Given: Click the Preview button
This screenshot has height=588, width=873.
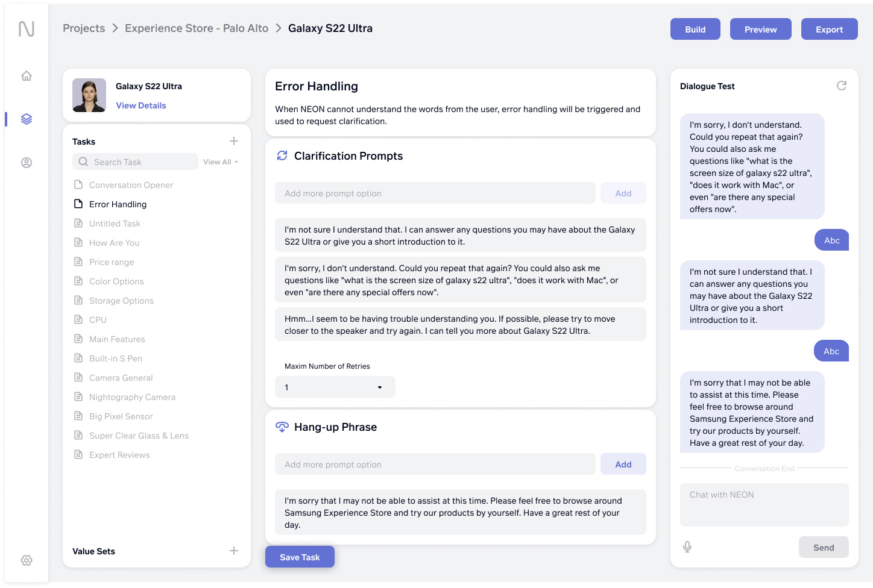Looking at the screenshot, I should (x=760, y=30).
